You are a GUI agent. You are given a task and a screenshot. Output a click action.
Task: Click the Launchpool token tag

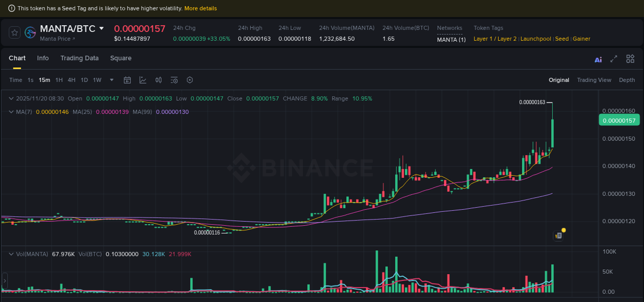(536, 39)
